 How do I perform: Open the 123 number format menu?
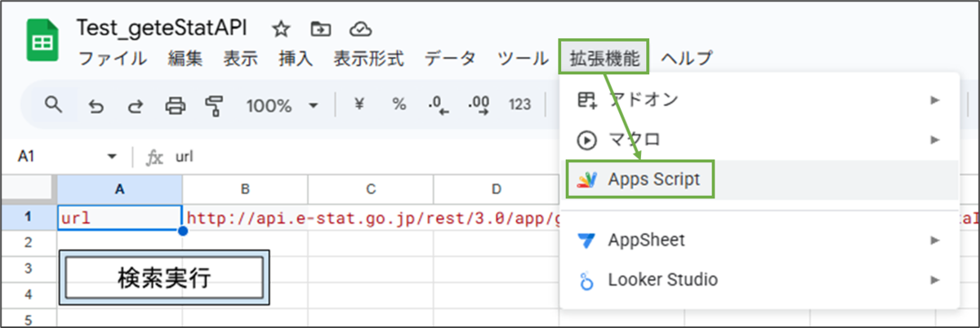click(519, 104)
